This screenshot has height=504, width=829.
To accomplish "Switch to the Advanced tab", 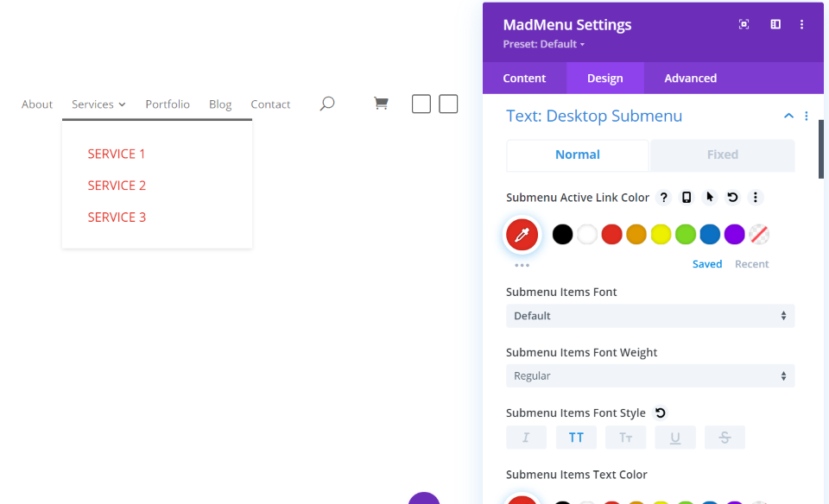I will point(691,79).
